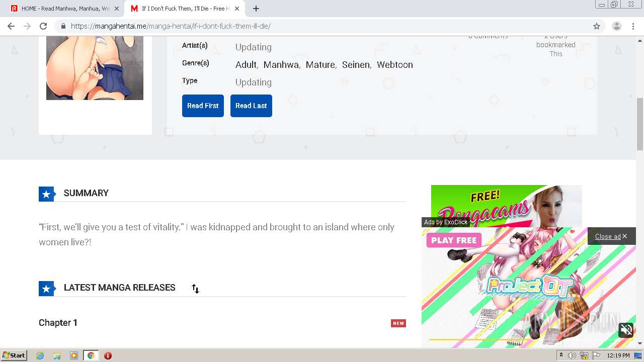
Task: Click the padlock site info icon
Action: point(63,26)
